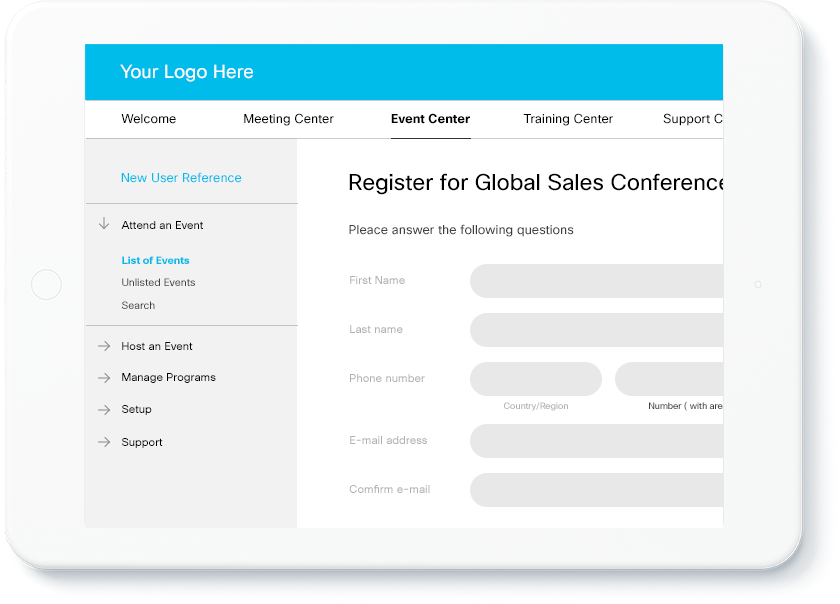Select List of Events in the sidebar

pyautogui.click(x=155, y=260)
